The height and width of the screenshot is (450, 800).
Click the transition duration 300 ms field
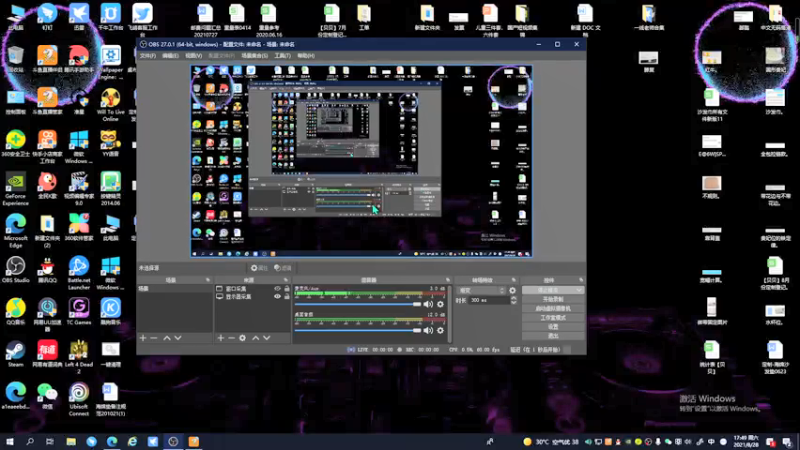pyautogui.click(x=488, y=301)
